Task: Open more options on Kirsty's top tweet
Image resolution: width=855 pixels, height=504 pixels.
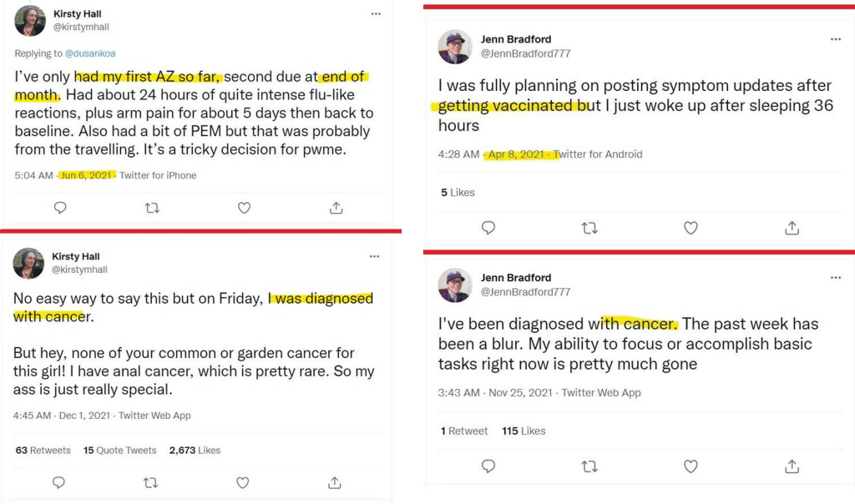Action: tap(376, 14)
